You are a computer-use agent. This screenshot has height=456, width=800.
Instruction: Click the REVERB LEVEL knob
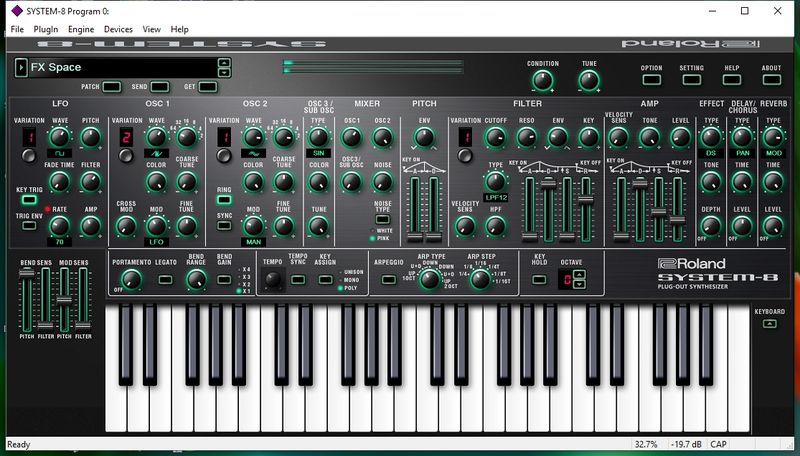pyautogui.click(x=773, y=226)
